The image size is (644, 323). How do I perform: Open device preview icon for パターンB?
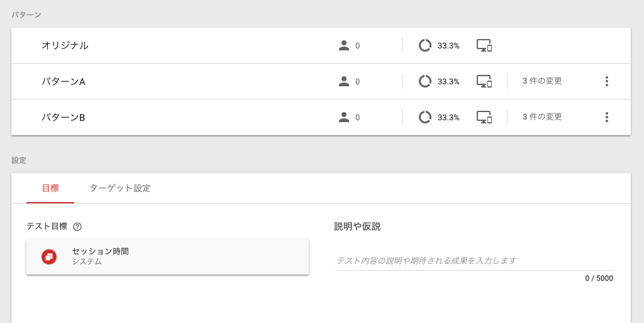coord(484,117)
